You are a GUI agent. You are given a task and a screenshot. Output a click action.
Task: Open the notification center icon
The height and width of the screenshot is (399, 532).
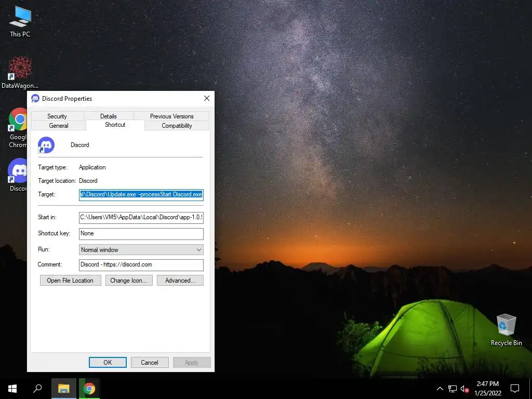[515, 389]
